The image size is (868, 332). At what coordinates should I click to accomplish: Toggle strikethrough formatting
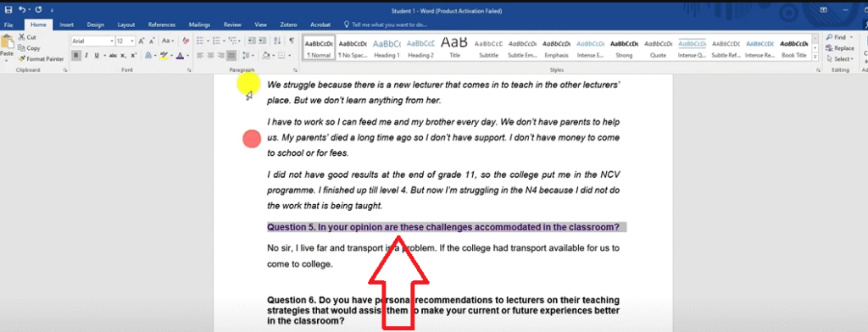tap(113, 55)
